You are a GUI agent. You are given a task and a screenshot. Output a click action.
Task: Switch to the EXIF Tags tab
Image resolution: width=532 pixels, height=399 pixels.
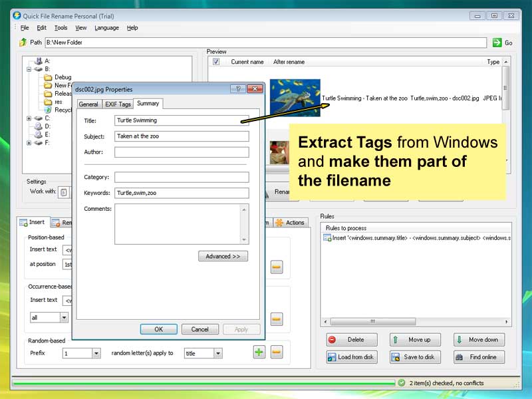click(x=117, y=104)
